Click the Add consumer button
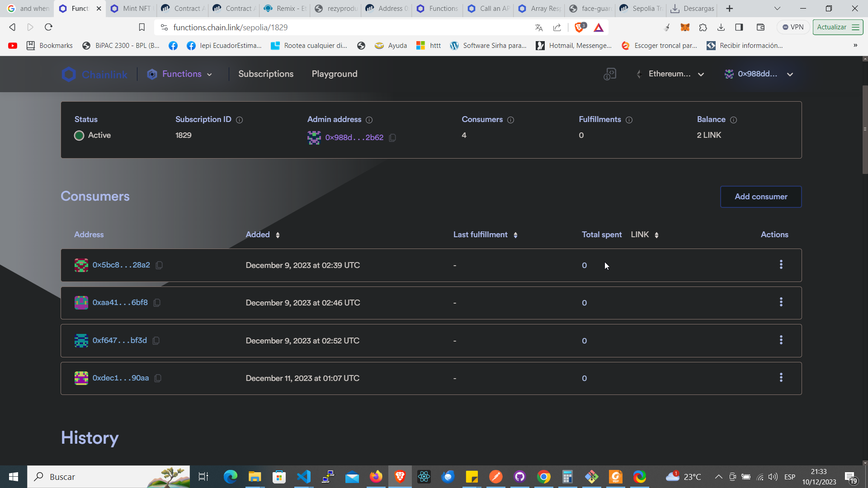Viewport: 868px width, 488px height. pyautogui.click(x=760, y=197)
